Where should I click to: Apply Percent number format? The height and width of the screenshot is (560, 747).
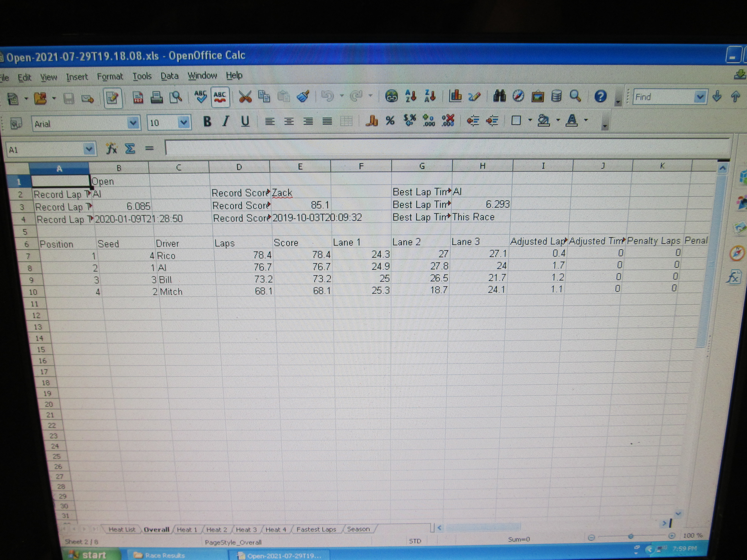[390, 121]
